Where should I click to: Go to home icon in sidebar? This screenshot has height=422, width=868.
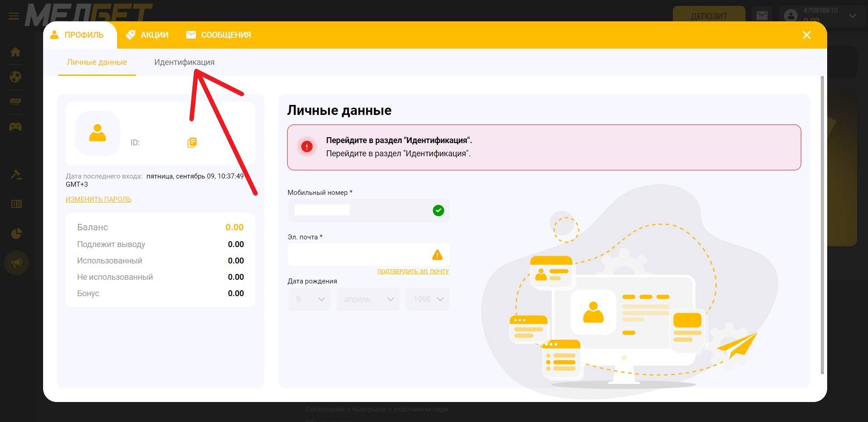point(15,52)
